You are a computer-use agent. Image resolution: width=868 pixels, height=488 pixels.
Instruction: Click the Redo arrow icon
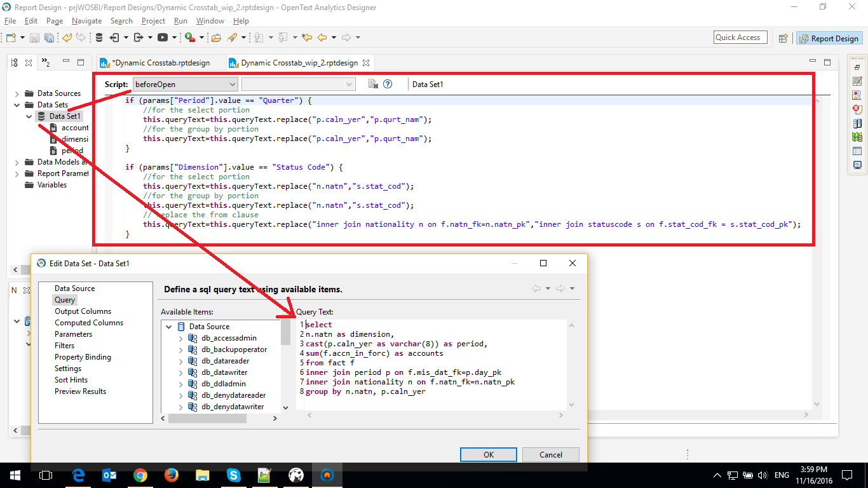[x=81, y=37]
